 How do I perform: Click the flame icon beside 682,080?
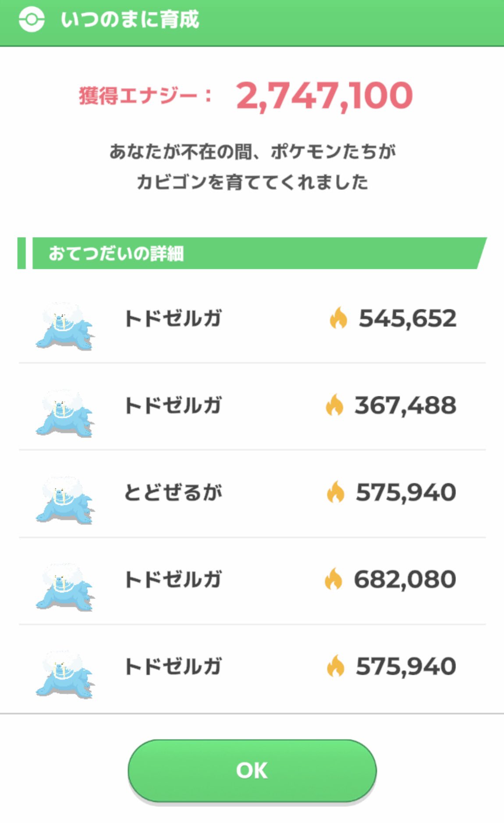click(334, 579)
